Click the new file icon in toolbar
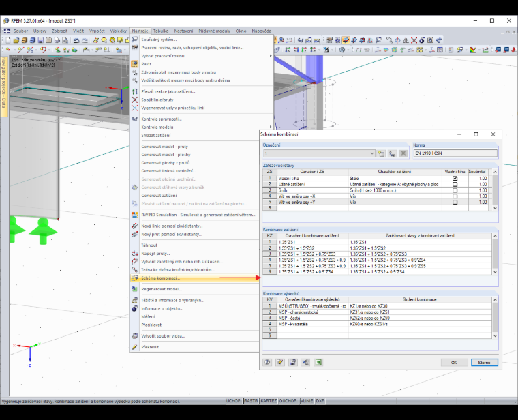518x420 pixels. click(8, 40)
